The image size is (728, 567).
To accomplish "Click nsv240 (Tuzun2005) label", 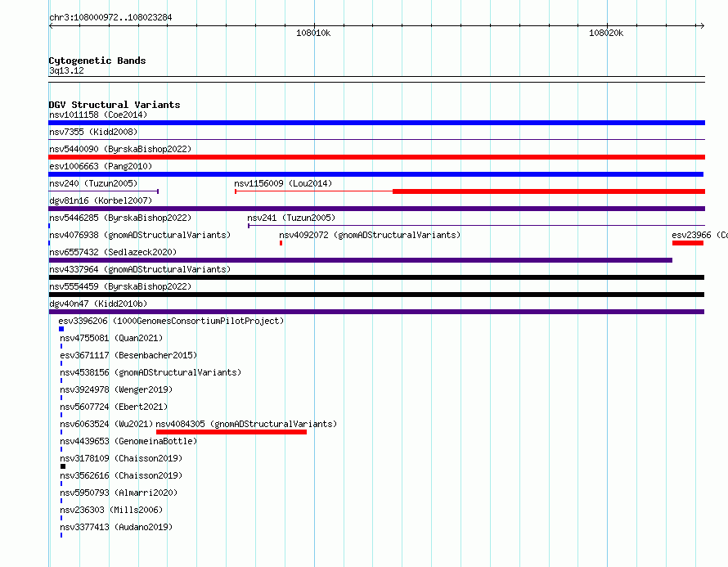I will click(x=93, y=183).
